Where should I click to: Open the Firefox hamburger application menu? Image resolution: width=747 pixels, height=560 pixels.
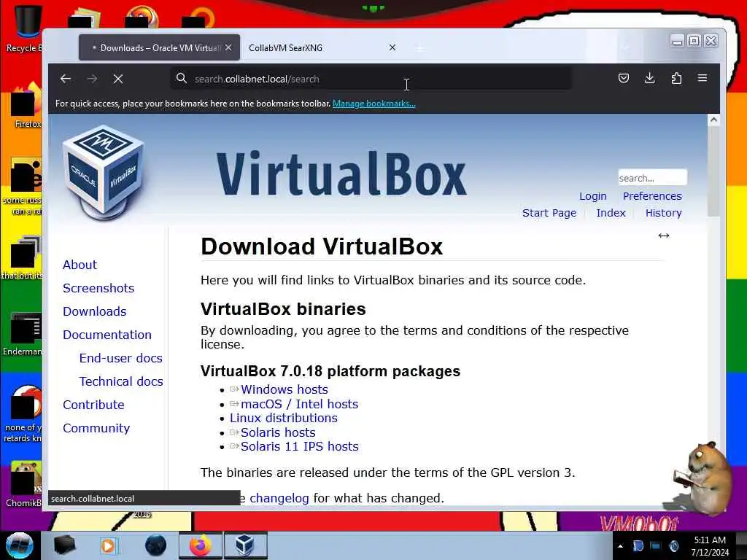(703, 78)
